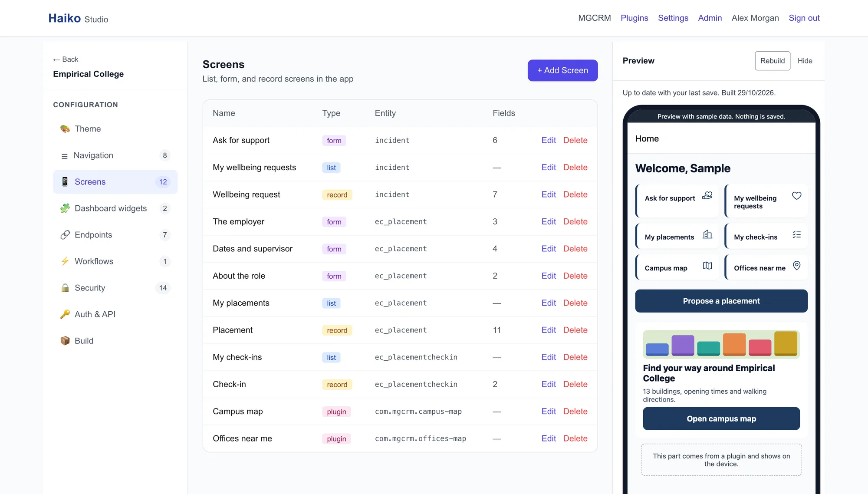Click the campus buildings banner image
This screenshot has height=494, width=868.
point(721,344)
